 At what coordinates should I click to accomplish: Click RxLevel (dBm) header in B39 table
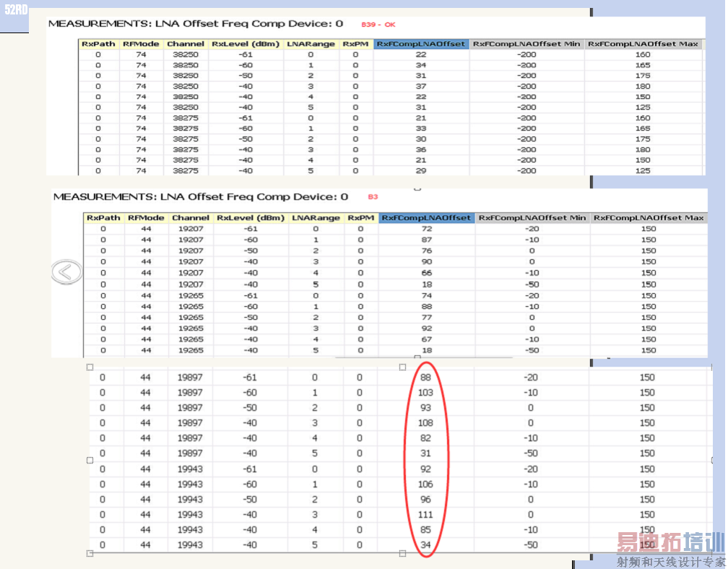(246, 44)
